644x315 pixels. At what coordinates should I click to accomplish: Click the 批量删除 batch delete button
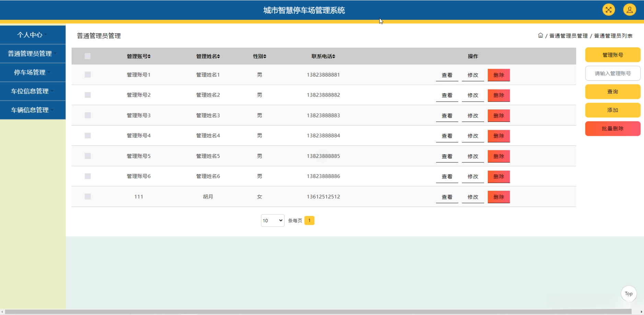pyautogui.click(x=613, y=129)
